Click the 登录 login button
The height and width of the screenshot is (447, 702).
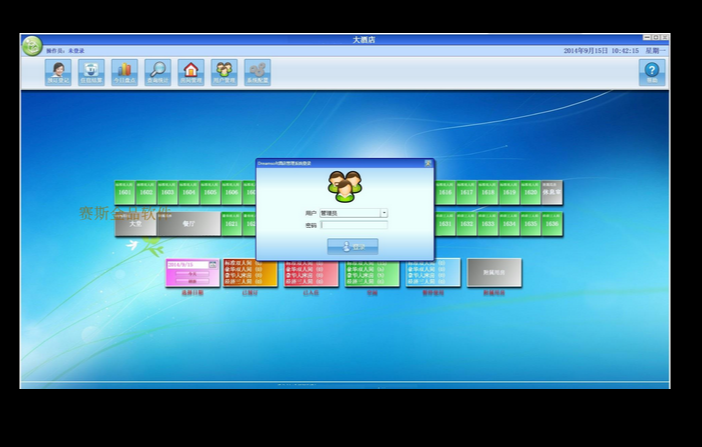pos(353,246)
